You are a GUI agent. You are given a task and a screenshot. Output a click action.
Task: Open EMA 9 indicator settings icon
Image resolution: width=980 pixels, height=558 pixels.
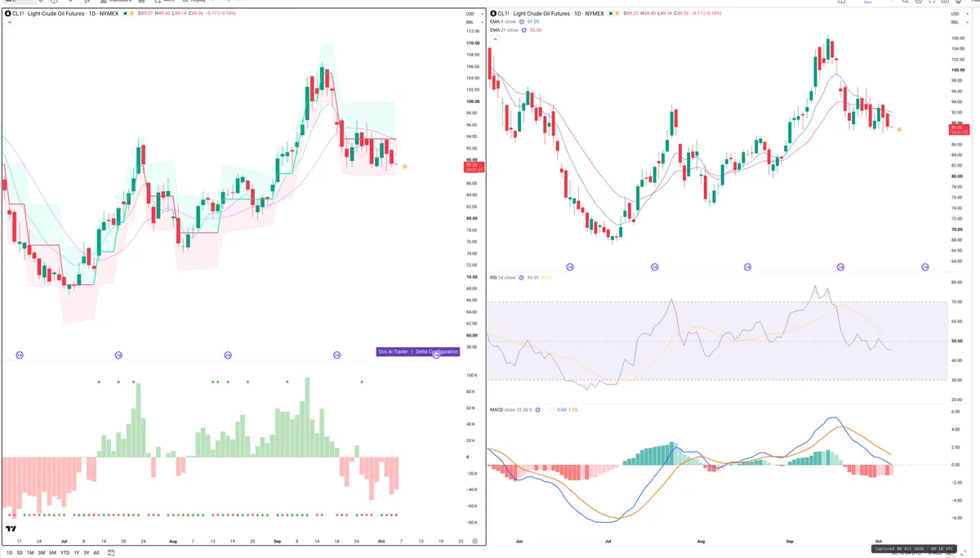521,21
